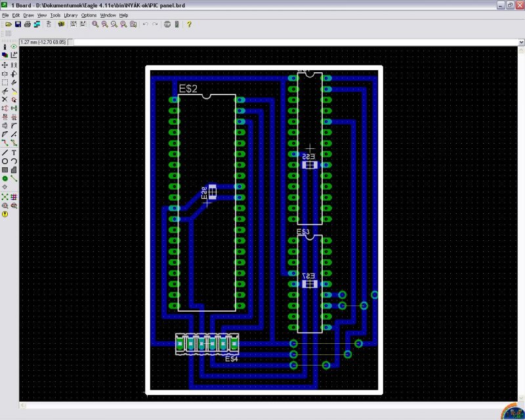Launch the CAM processor toolbar icon

(37, 24)
